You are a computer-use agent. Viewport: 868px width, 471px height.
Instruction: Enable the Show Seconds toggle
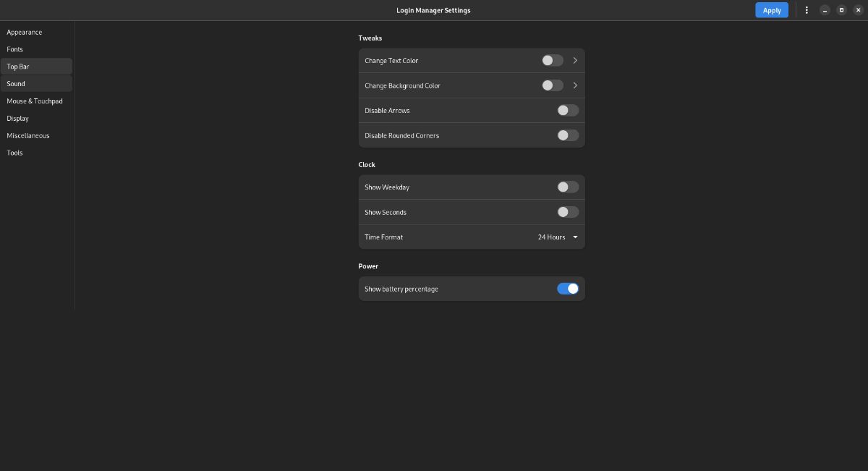pos(568,211)
